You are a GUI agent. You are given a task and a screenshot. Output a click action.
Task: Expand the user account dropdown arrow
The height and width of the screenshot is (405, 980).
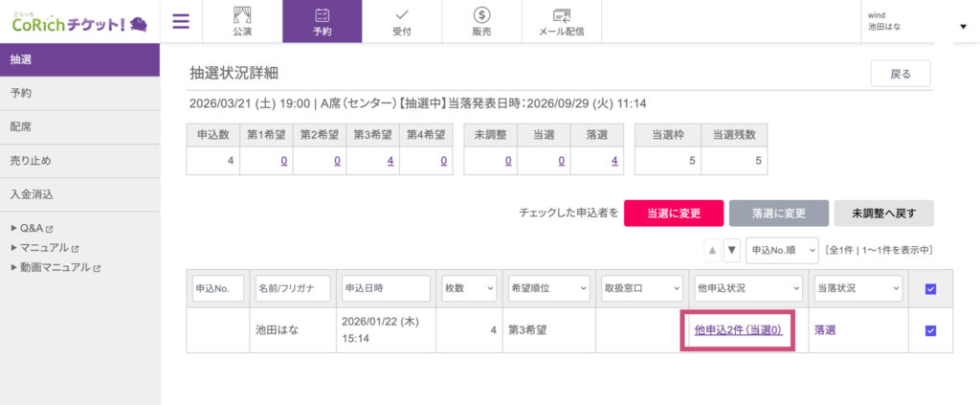(963, 26)
